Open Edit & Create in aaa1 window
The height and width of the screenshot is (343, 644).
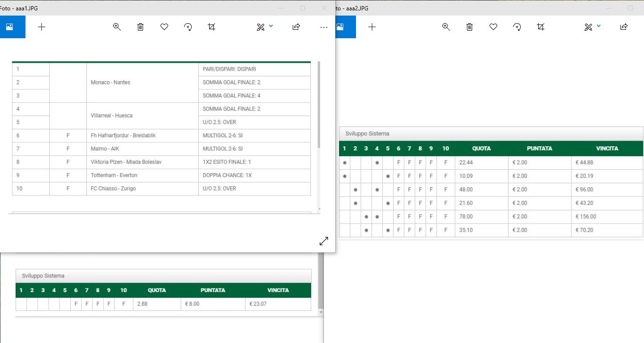(261, 27)
